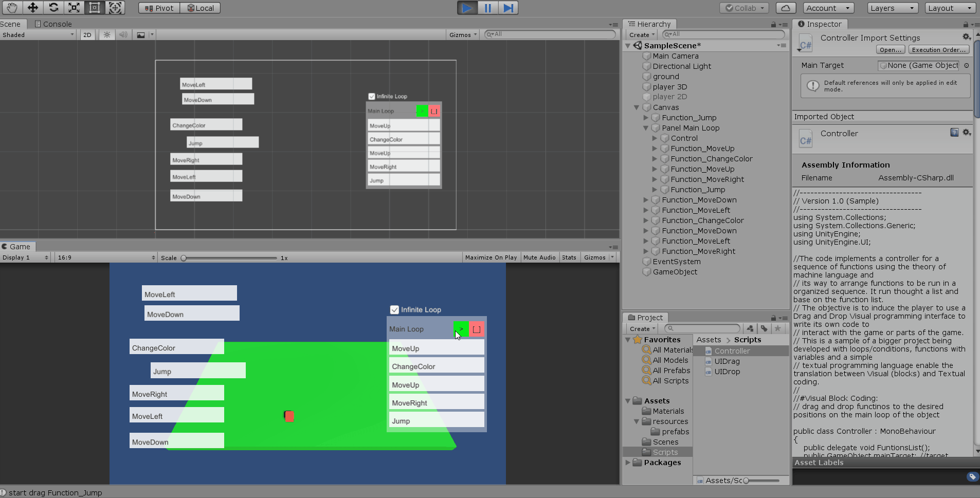Screen dimensions: 980x498
Task: Search by type in Project panel
Action: pyautogui.click(x=750, y=328)
